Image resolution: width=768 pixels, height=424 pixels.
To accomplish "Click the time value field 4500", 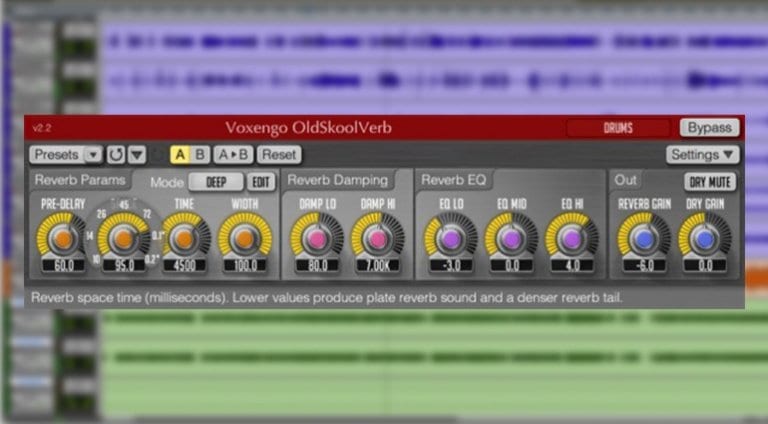I will pos(185,265).
